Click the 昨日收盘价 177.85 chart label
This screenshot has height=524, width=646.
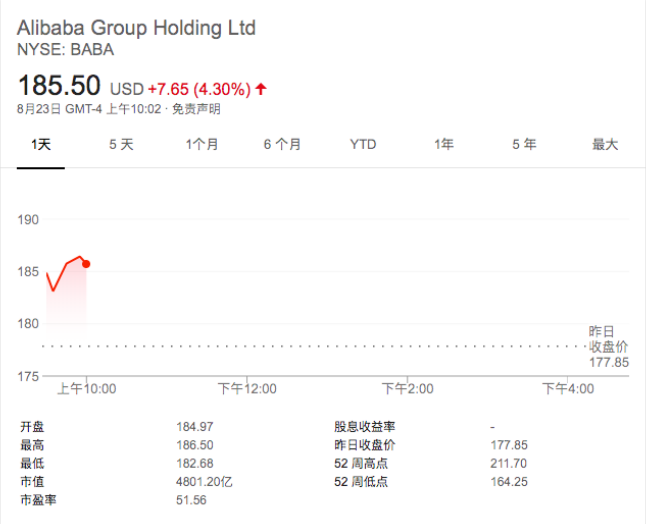point(609,347)
